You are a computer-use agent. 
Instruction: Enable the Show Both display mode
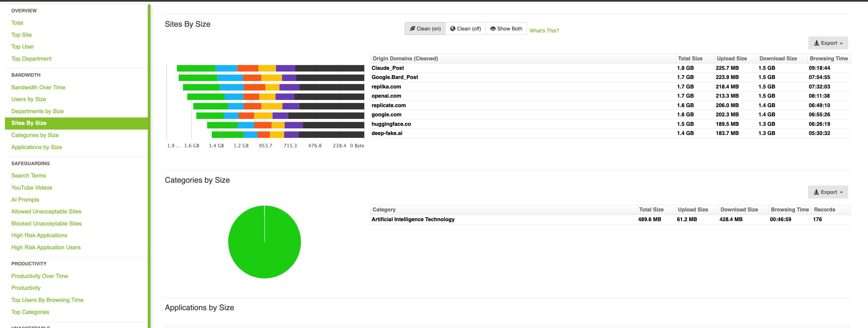506,29
